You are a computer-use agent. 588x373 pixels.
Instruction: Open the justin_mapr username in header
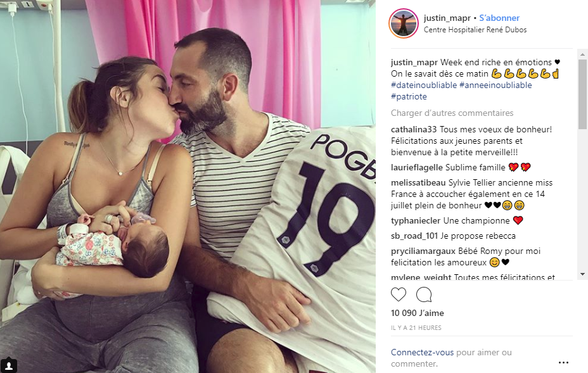coord(447,18)
